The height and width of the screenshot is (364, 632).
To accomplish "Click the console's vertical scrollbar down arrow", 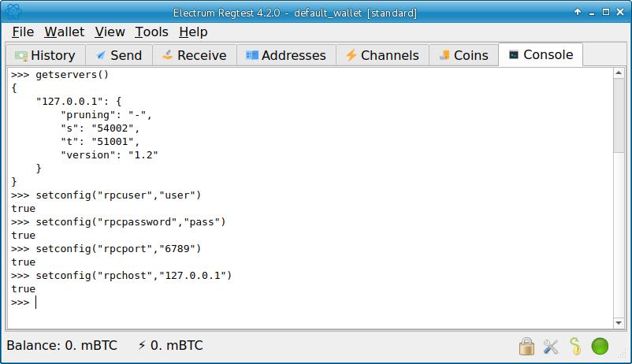I will tap(619, 322).
